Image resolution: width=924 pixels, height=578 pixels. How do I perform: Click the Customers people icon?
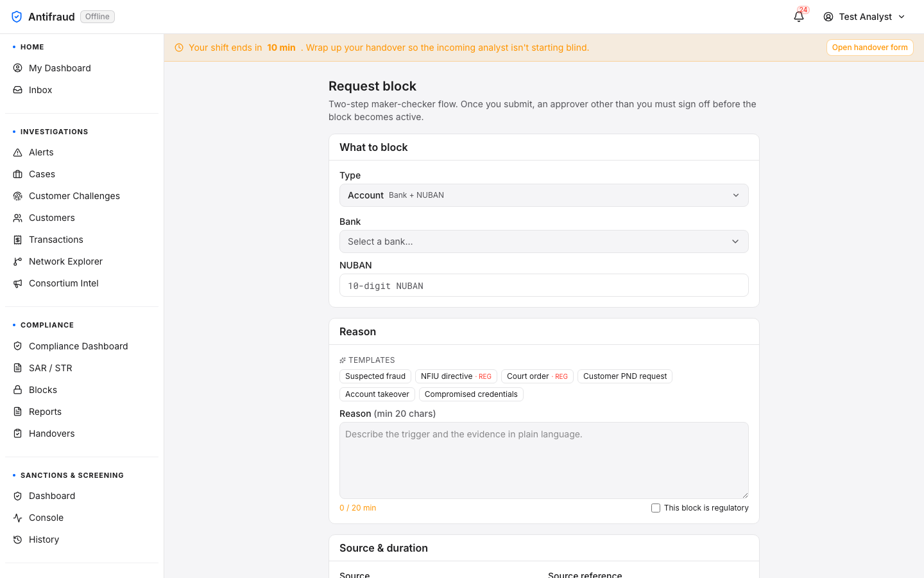coord(18,218)
